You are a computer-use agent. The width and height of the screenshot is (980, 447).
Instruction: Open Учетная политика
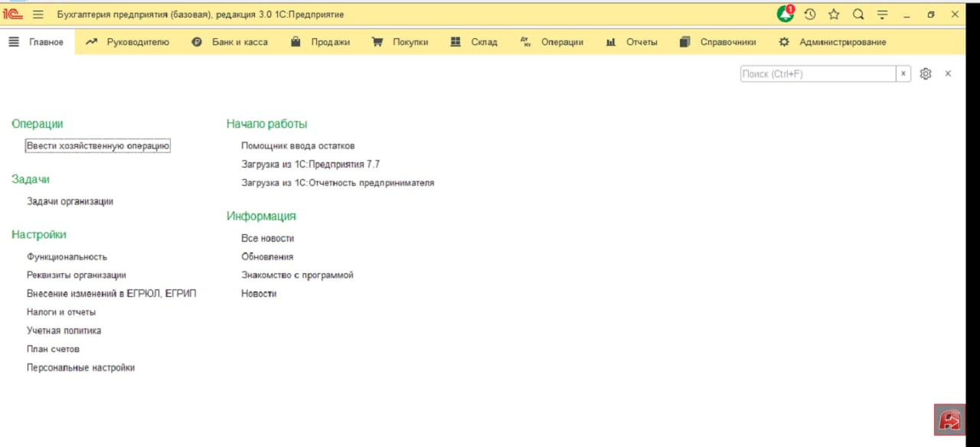[64, 331]
